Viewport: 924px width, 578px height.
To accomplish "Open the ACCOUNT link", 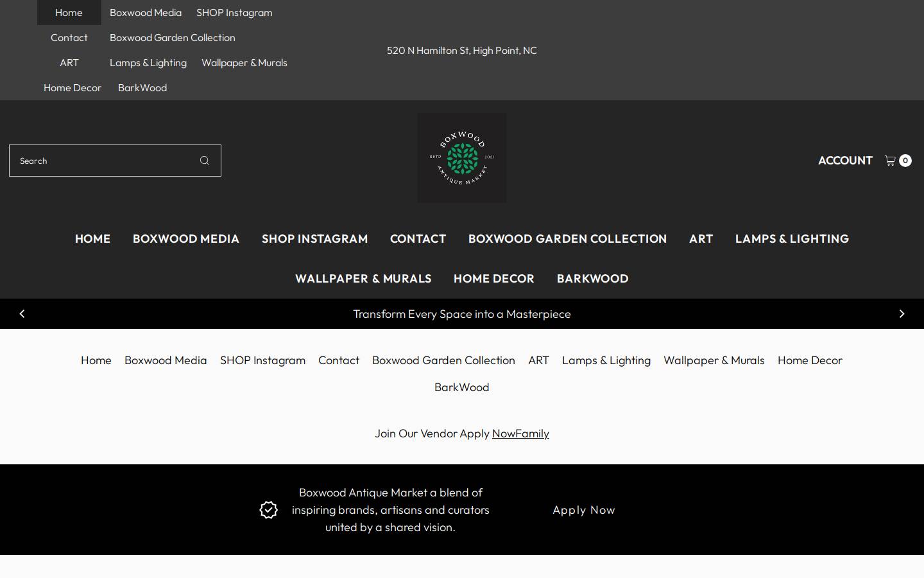I will click(x=845, y=161).
